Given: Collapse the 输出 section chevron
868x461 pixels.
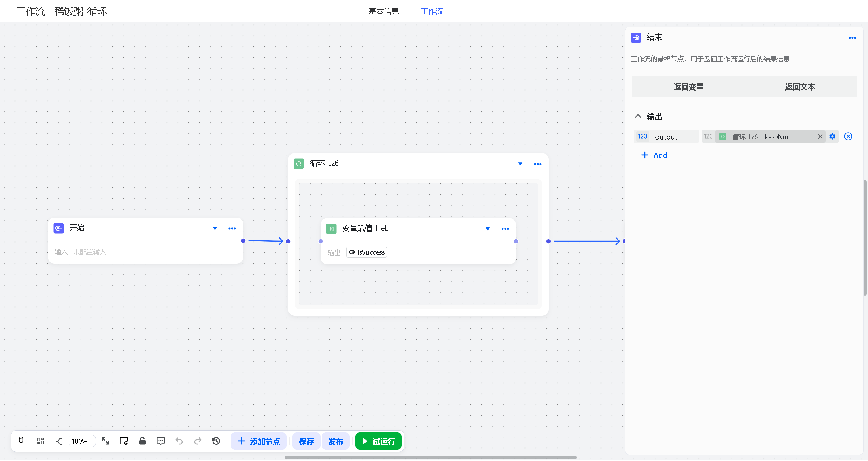Looking at the screenshot, I should point(638,116).
